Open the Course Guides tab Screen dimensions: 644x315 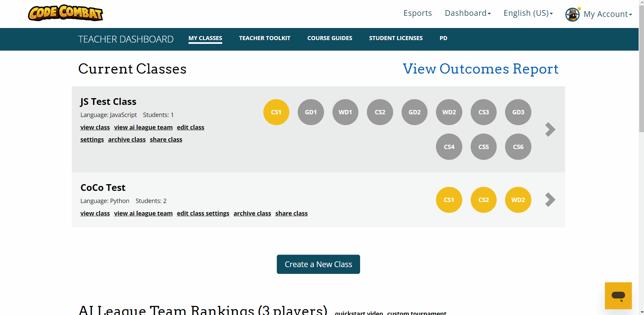(x=330, y=38)
